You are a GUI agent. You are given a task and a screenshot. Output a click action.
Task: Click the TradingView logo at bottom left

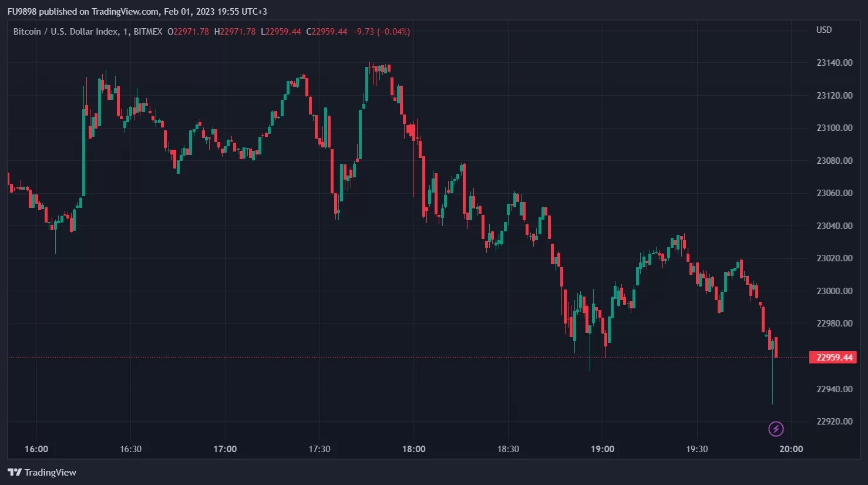(42, 472)
